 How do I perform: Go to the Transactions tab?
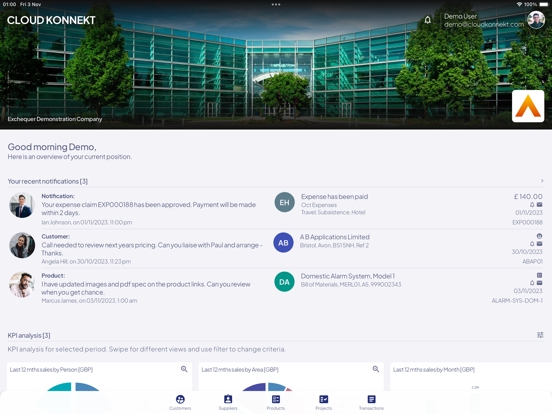pos(371,402)
